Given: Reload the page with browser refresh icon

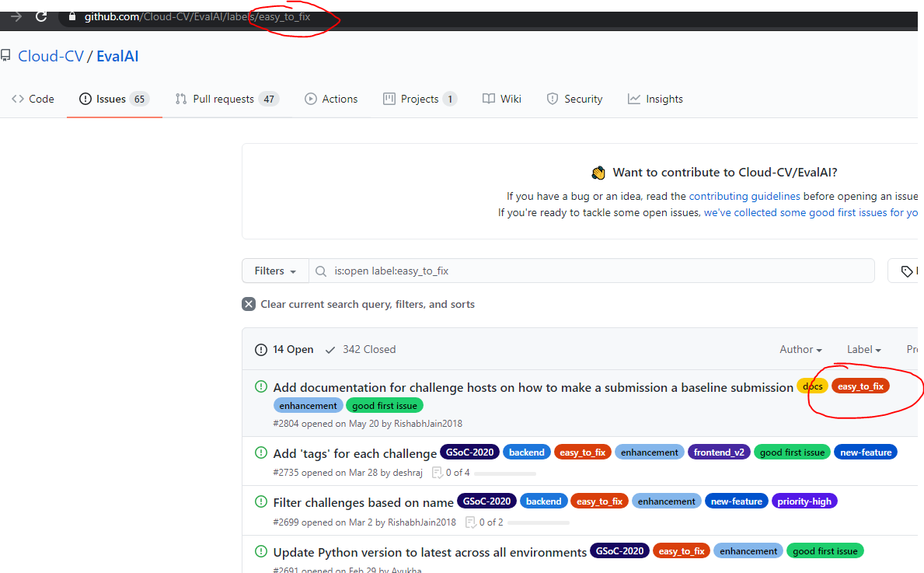Looking at the screenshot, I should click(x=41, y=16).
